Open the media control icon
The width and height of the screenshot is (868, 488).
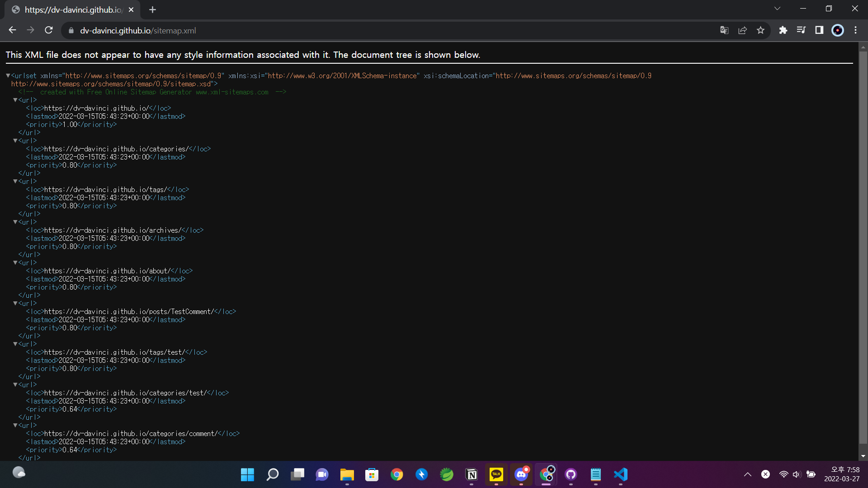click(x=801, y=30)
